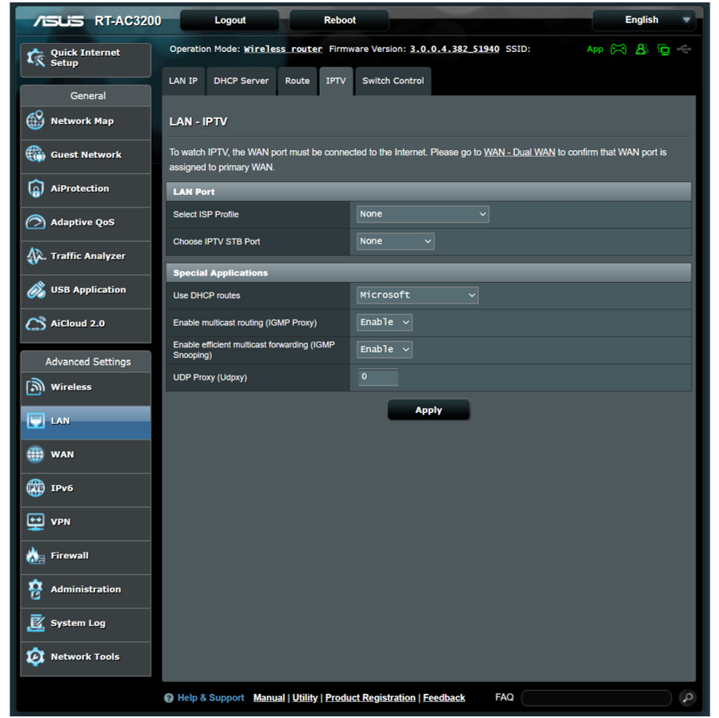Switch to the DHCP Server tab
Screen dimensions: 719x718
coord(241,81)
